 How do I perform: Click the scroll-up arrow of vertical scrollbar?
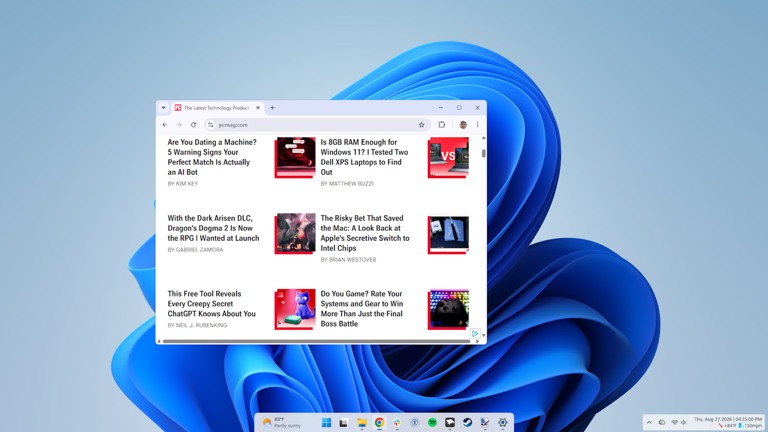coord(483,138)
